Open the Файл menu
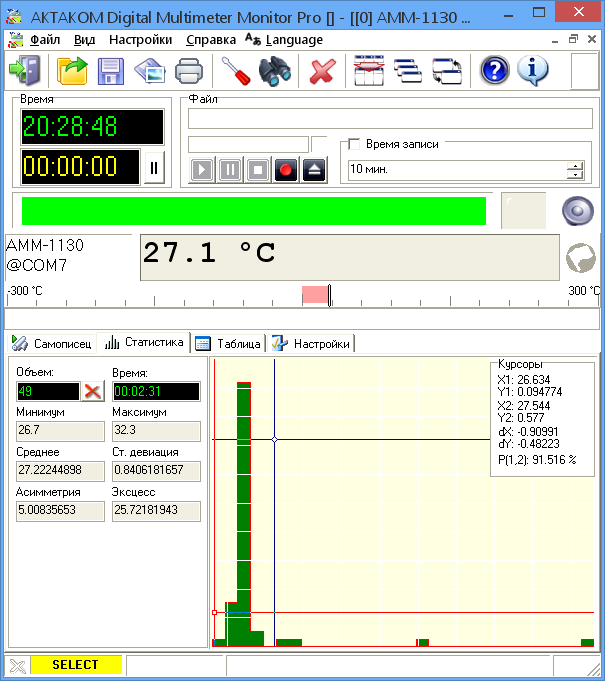Viewport: 605px width, 681px height. (x=45, y=40)
